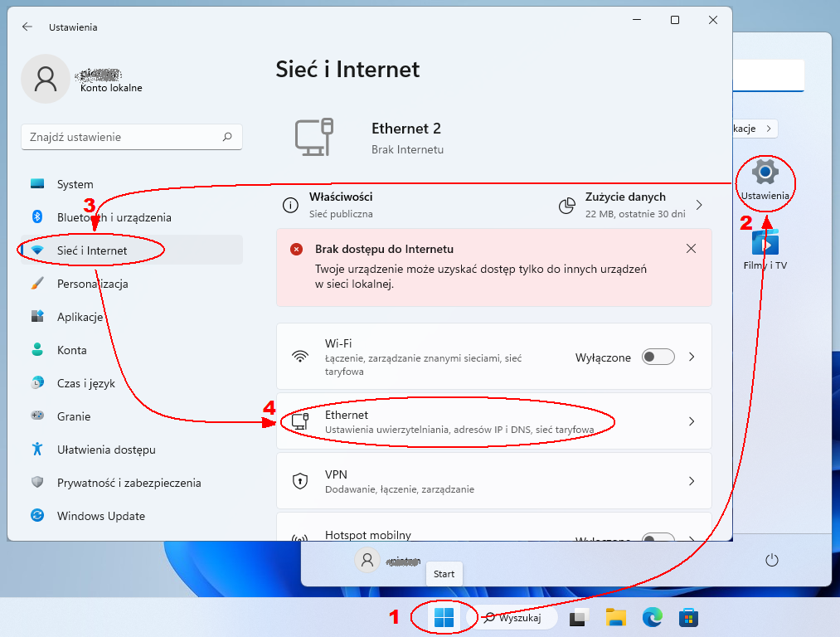
Task: Open Ethernet settings row
Action: [x=493, y=421]
